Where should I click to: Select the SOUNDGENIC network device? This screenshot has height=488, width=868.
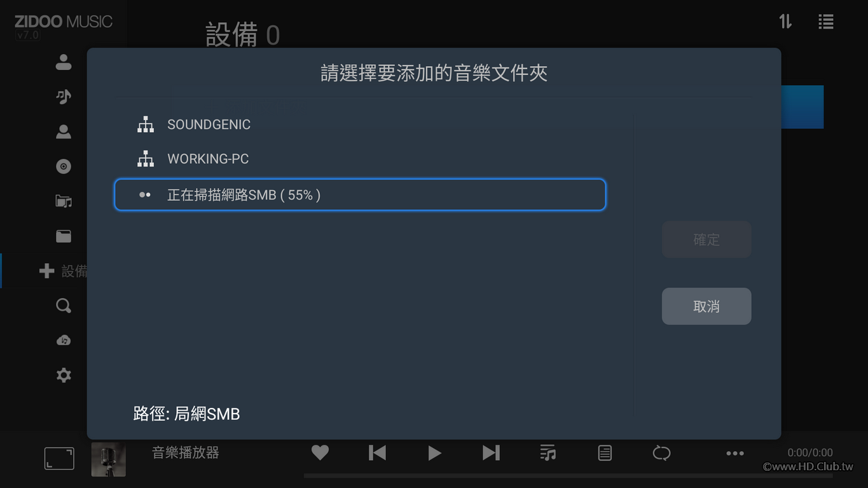coord(360,125)
